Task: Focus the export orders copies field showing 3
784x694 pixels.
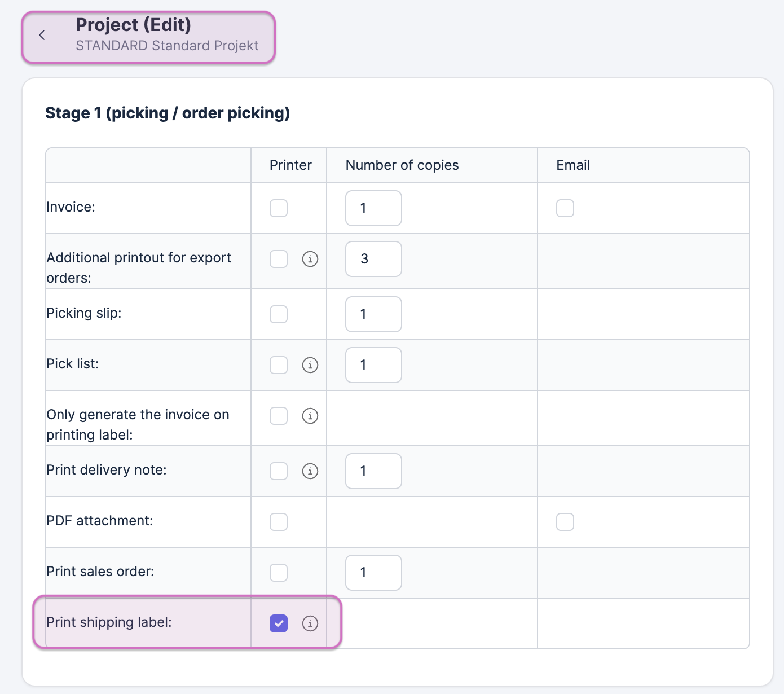Action: [x=373, y=259]
